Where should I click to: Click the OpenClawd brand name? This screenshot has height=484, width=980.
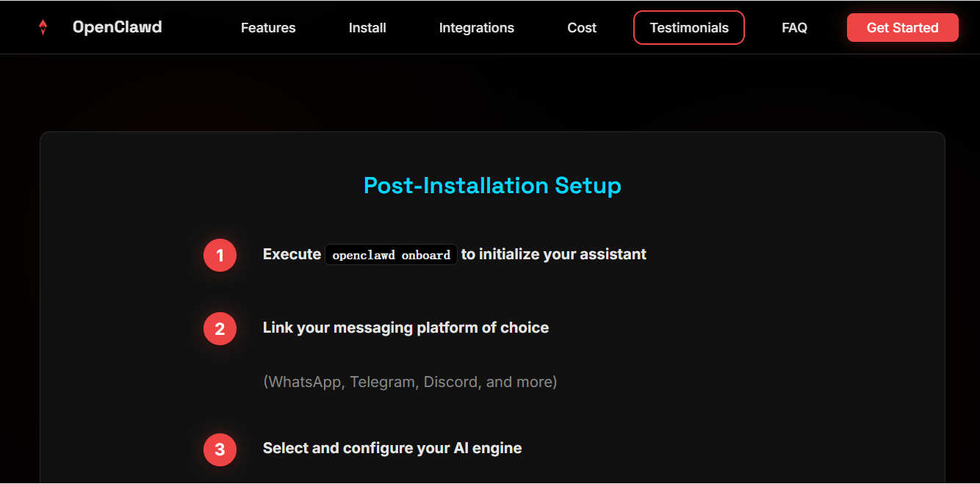[x=117, y=27]
